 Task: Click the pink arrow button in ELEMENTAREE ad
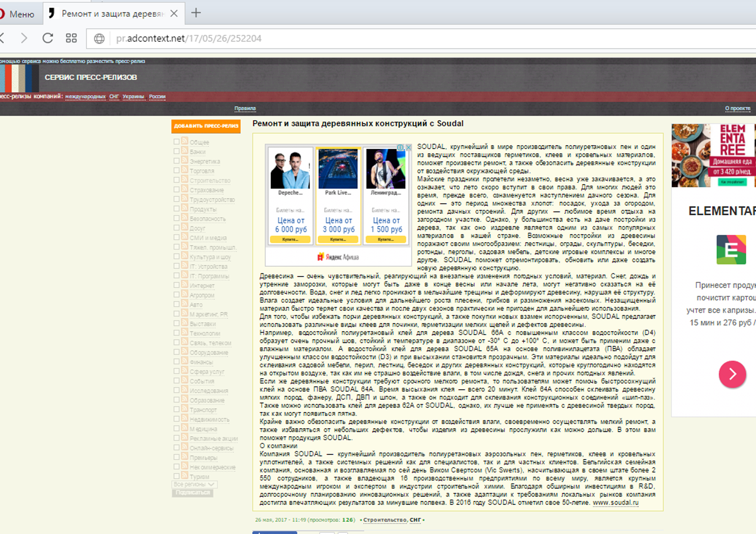tap(732, 374)
